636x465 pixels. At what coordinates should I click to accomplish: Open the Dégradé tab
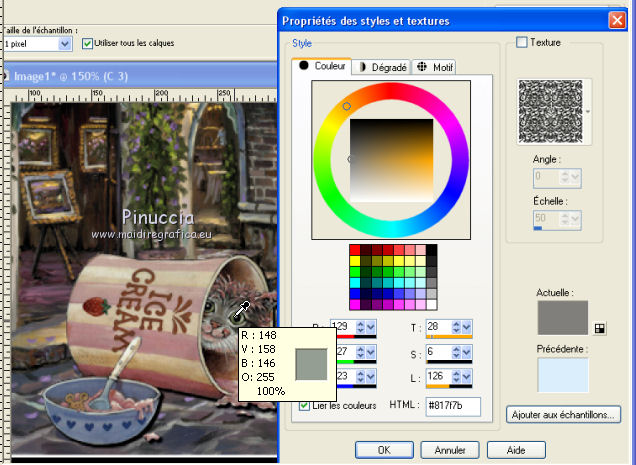pyautogui.click(x=382, y=67)
